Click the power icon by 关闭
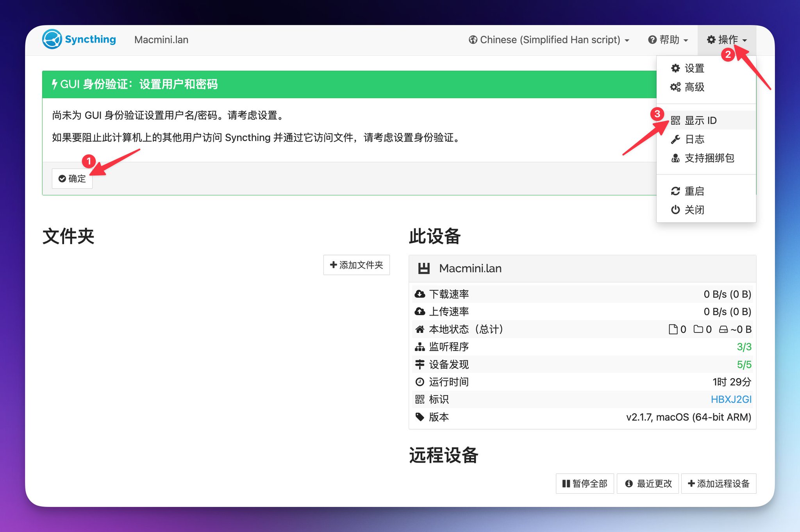Viewport: 800px width, 532px height. (x=675, y=210)
